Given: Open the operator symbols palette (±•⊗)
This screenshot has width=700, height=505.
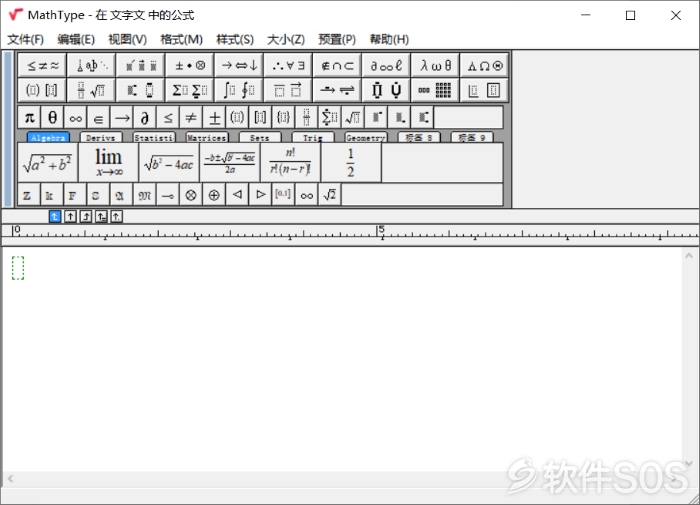Looking at the screenshot, I should click(x=190, y=66).
